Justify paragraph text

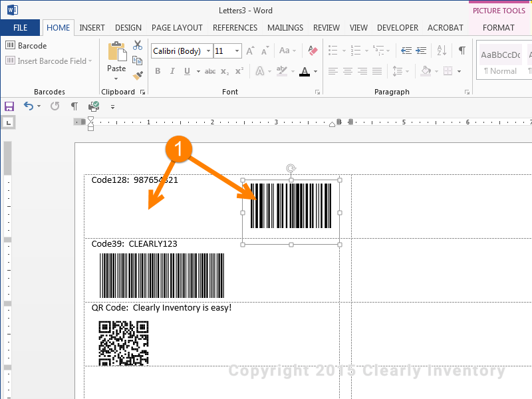click(x=377, y=71)
